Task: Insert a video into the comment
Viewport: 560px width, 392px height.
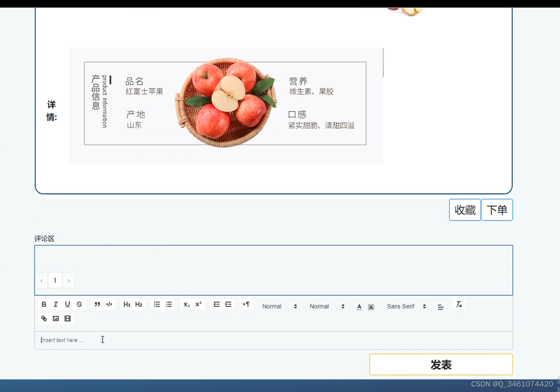Action: coord(67,319)
